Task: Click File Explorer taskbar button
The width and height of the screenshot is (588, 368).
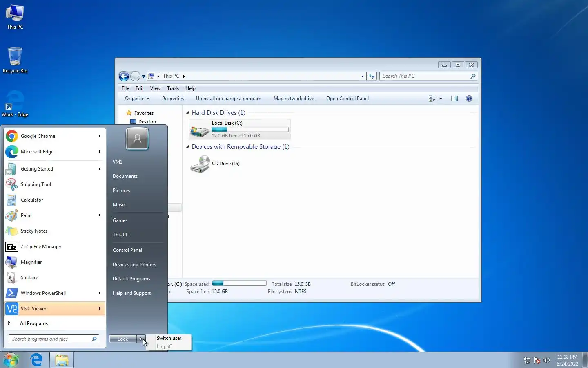Action: 62,360
